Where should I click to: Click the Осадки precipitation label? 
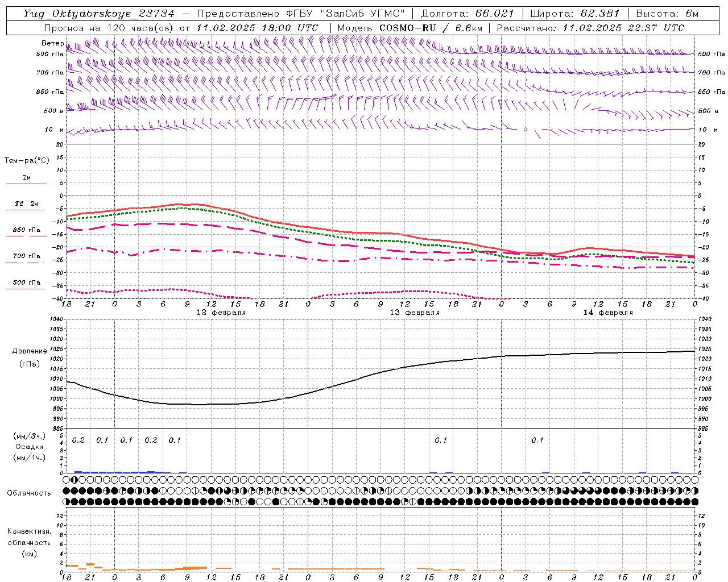click(x=30, y=447)
